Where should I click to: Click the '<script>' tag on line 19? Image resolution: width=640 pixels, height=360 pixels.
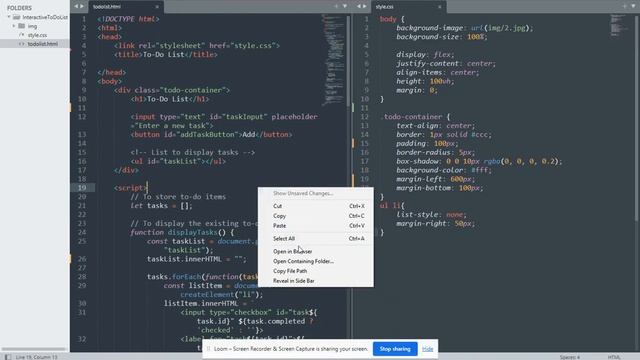(131, 188)
